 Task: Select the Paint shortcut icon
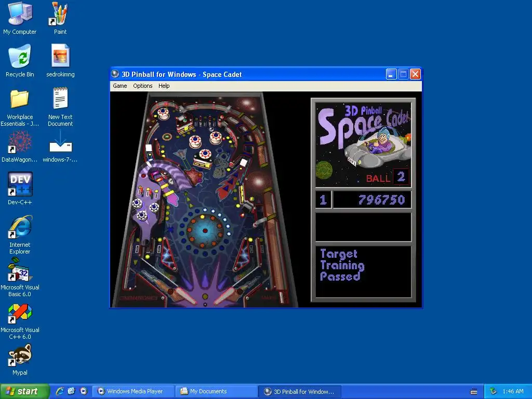coord(60,18)
